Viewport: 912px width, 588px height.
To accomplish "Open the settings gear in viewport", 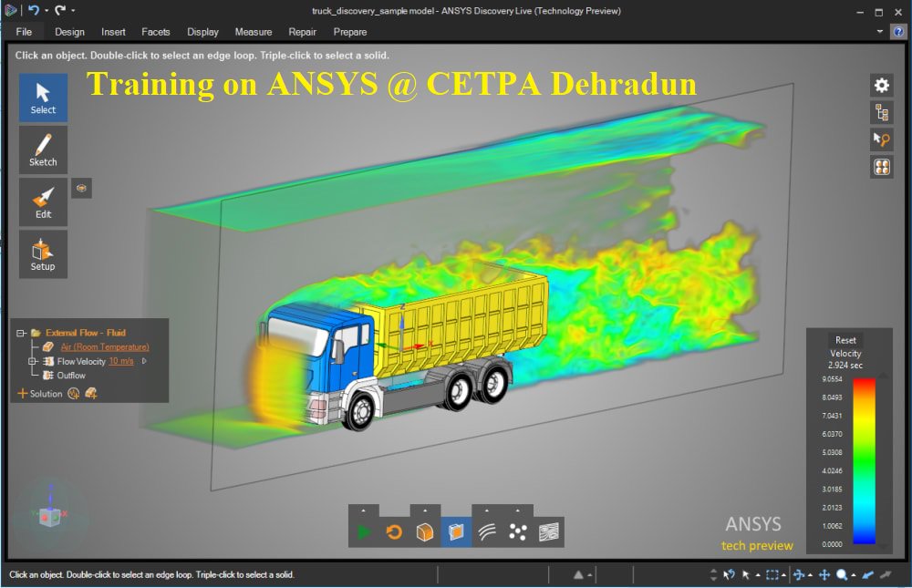I will 882,86.
